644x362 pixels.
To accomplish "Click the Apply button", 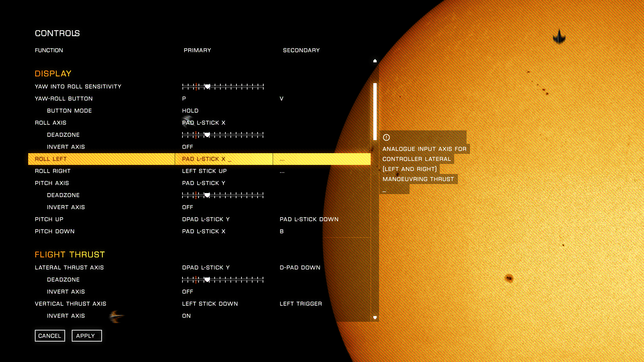I will pos(87,336).
